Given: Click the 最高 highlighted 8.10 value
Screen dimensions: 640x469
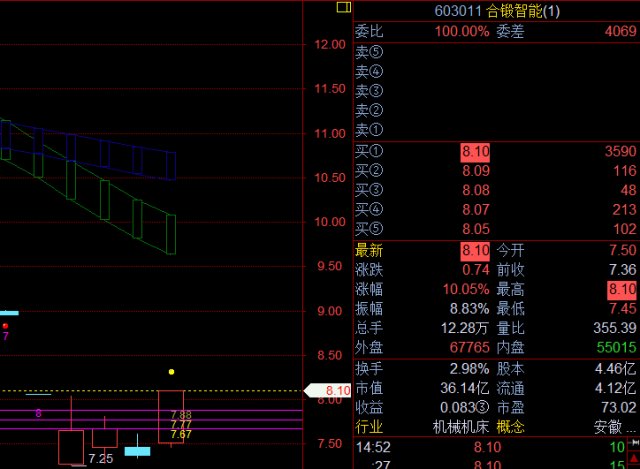Looking at the screenshot, I should tap(621, 289).
